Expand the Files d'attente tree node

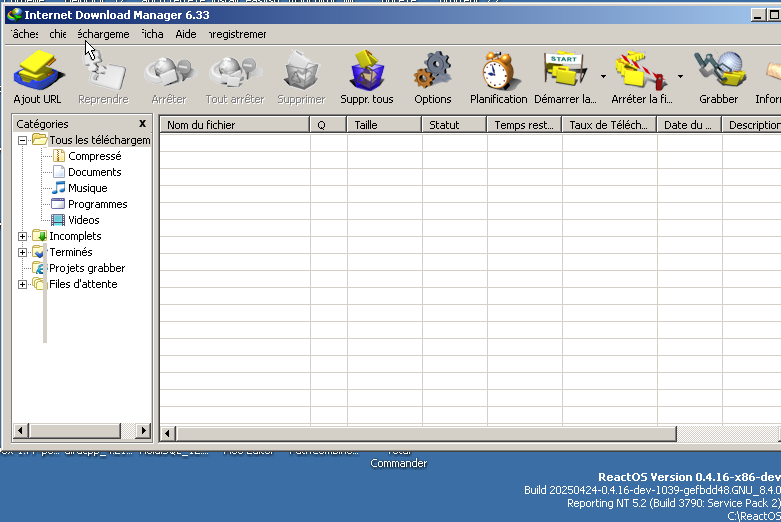(x=22, y=284)
